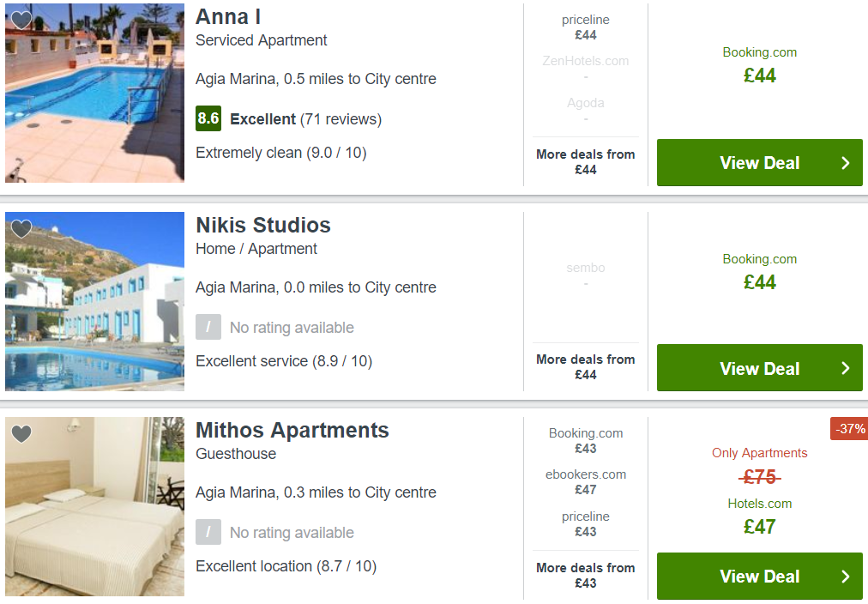Click the grey no-rating badge on Mithos Apartments
Screen dimensions: 868x604
click(208, 532)
